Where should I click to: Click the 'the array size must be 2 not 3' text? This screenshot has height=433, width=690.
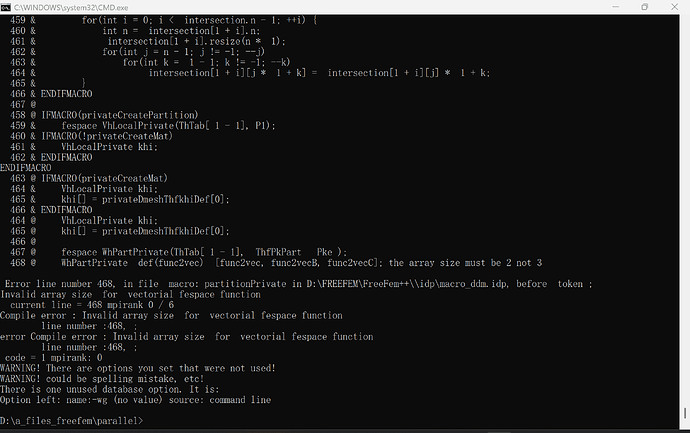click(465, 263)
